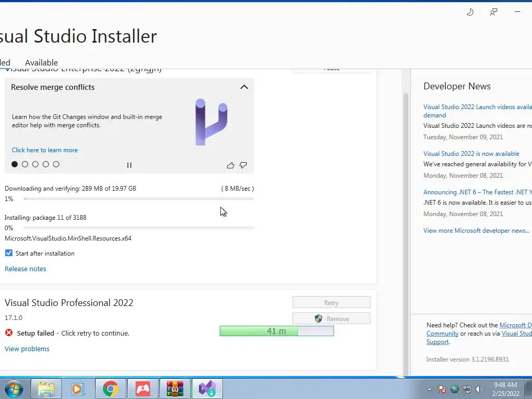The width and height of the screenshot is (532, 399).
Task: Click the green 41 m progress indicator
Action: tap(277, 331)
